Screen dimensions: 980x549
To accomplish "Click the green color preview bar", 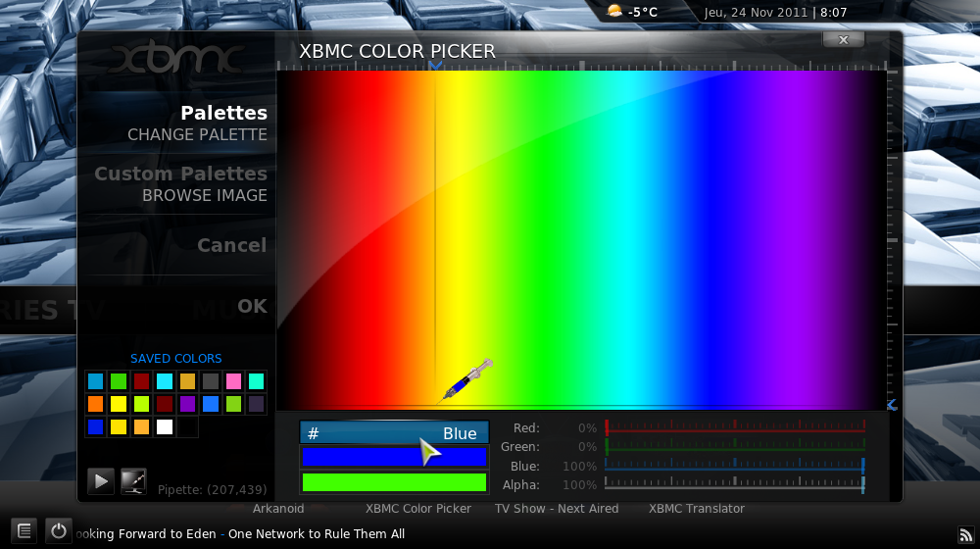I will pos(394,482).
